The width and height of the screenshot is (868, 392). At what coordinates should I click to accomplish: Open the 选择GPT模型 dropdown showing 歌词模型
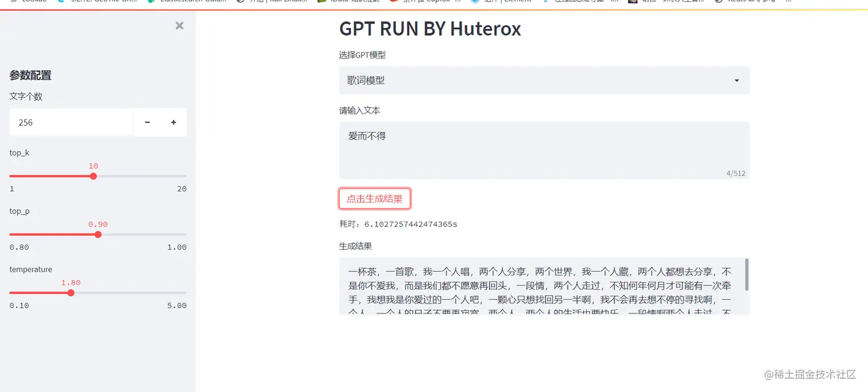(544, 80)
